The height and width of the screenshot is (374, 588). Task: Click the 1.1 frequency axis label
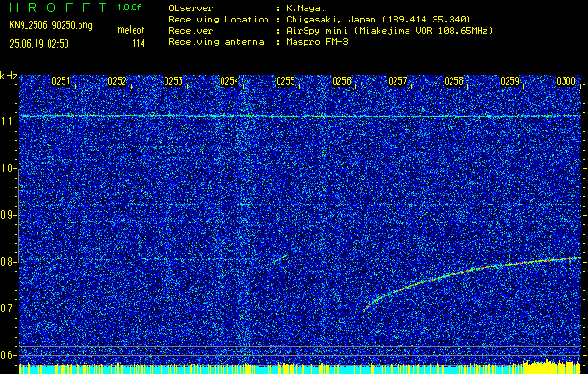coord(9,122)
